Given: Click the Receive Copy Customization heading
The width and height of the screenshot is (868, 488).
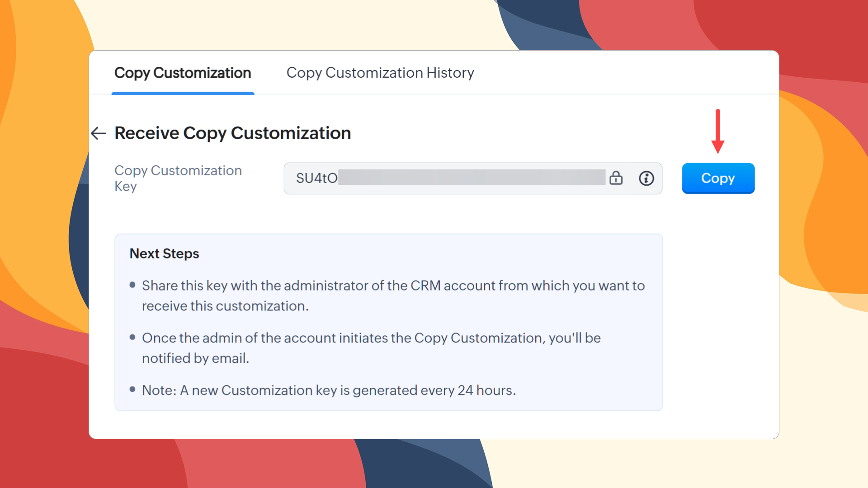Looking at the screenshot, I should click(232, 133).
